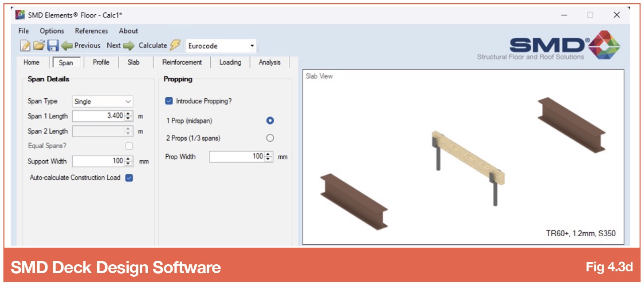Click the green Previous arrow icon
Image resolution: width=644 pixels, height=286 pixels.
pyautogui.click(x=67, y=45)
